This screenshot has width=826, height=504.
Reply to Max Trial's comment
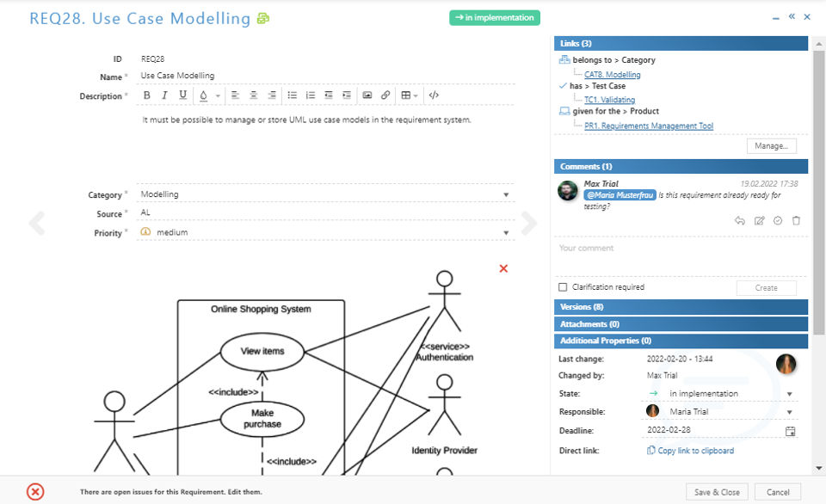[739, 221]
